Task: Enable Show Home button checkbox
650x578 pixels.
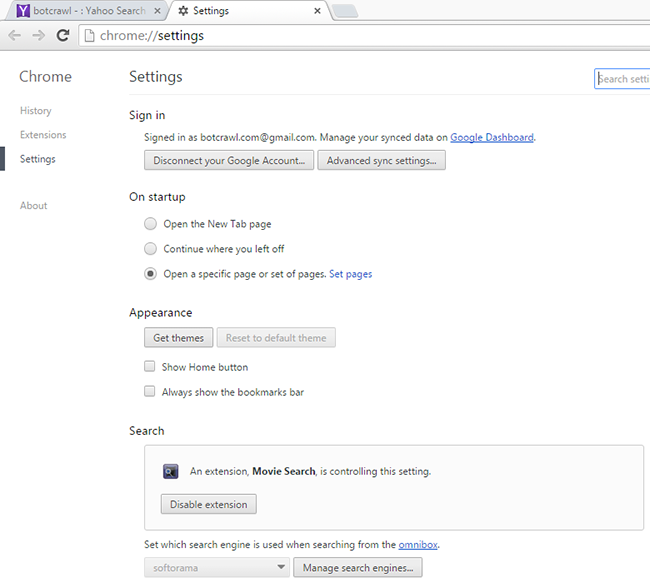Action: (x=149, y=367)
